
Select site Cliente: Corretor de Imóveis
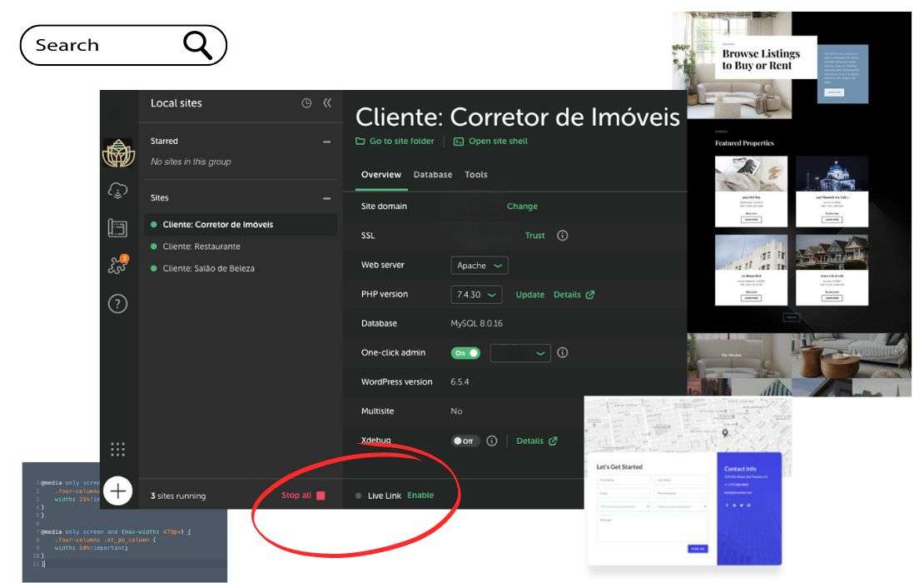(x=241, y=225)
